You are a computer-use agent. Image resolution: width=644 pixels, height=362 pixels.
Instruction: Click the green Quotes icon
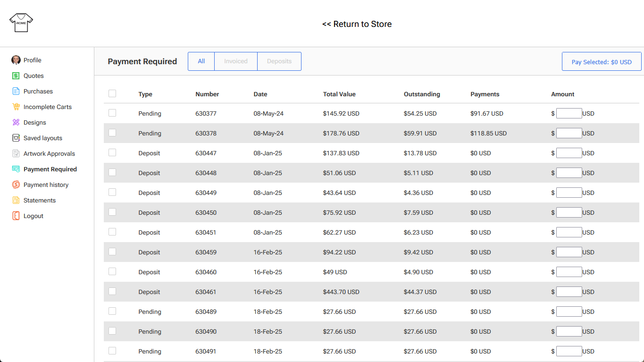16,76
